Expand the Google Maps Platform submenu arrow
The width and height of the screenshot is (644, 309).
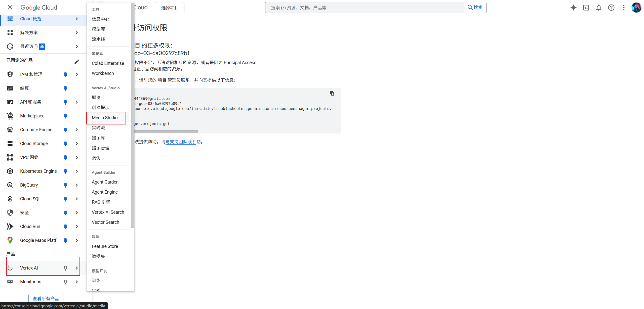tap(77, 240)
